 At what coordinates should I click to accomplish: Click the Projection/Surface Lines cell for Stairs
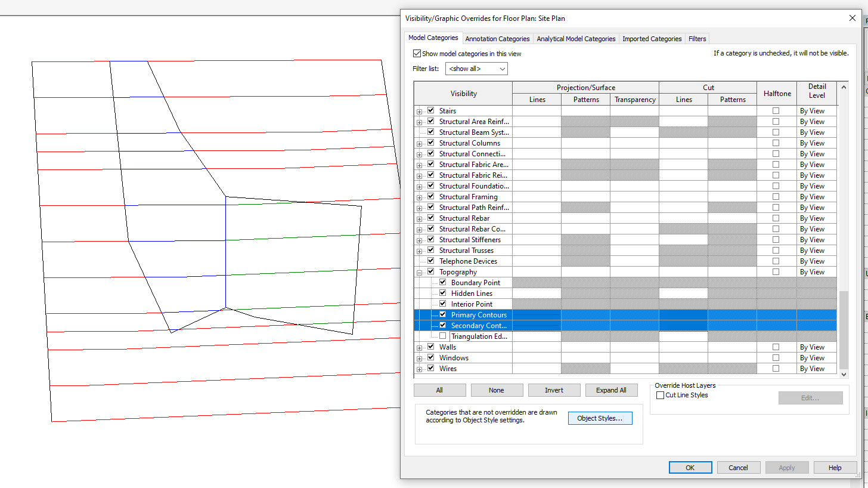[x=537, y=111]
